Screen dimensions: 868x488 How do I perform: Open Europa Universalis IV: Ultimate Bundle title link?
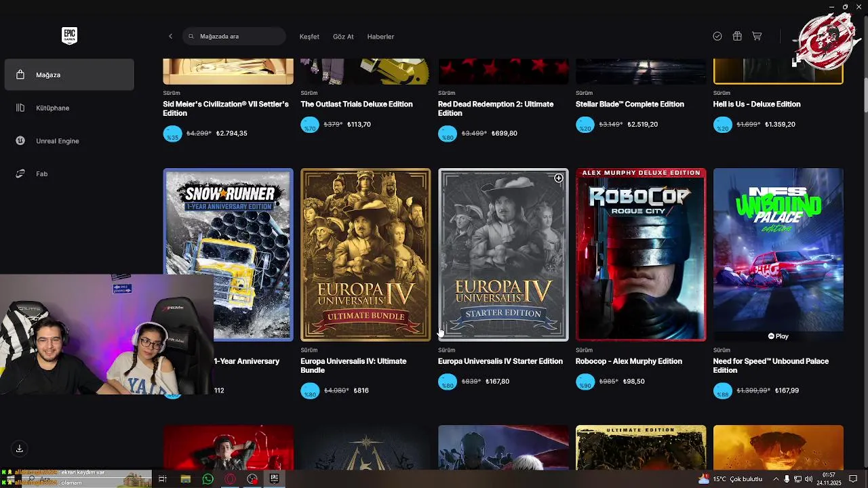click(x=353, y=366)
